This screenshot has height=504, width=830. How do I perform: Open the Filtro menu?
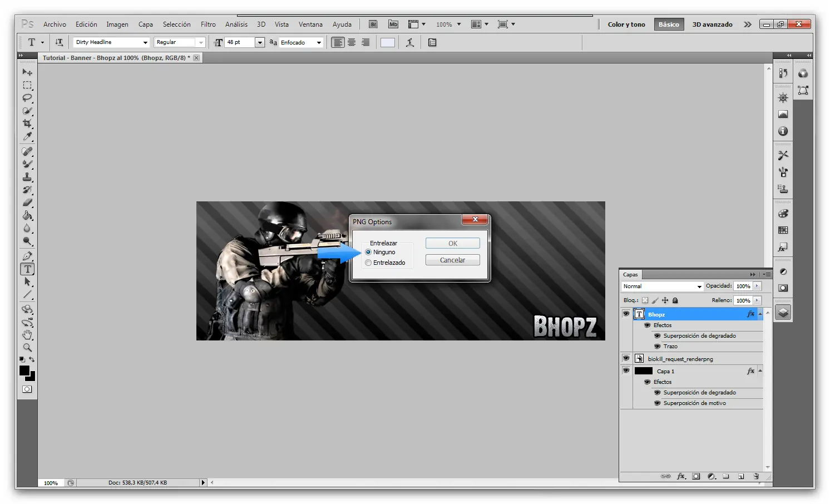coord(208,24)
